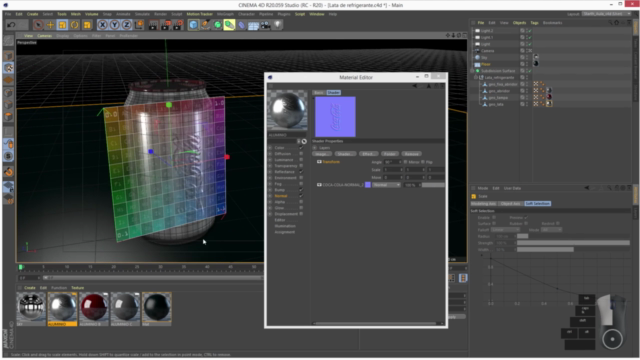This screenshot has width=640, height=360.
Task: Click the Camera object icon in toolbar
Action: [265, 25]
